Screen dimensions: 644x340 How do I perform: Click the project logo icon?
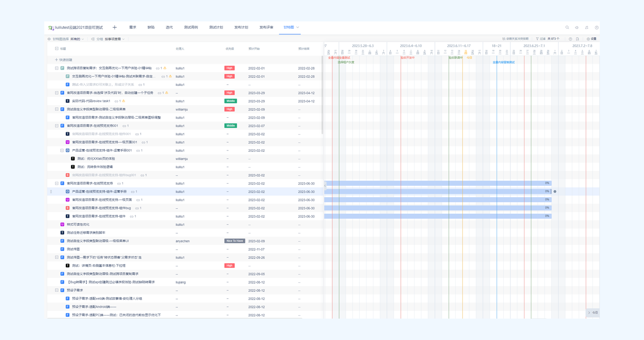coord(51,28)
